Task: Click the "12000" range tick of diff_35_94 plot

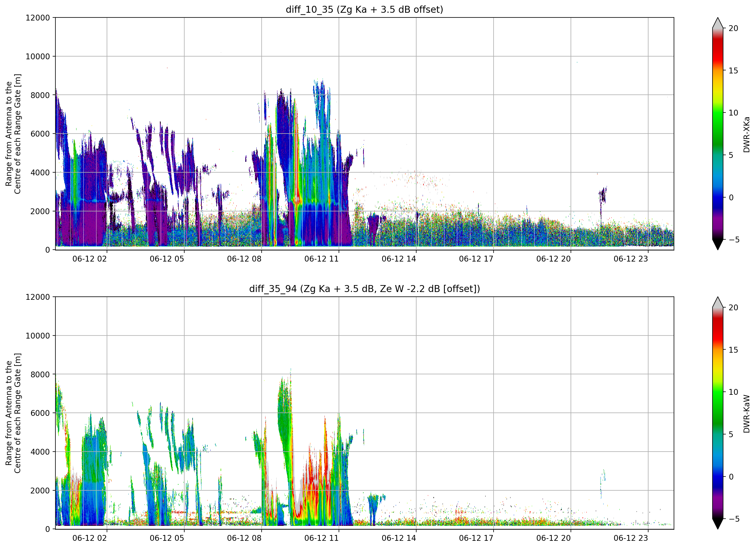Action: (x=38, y=297)
